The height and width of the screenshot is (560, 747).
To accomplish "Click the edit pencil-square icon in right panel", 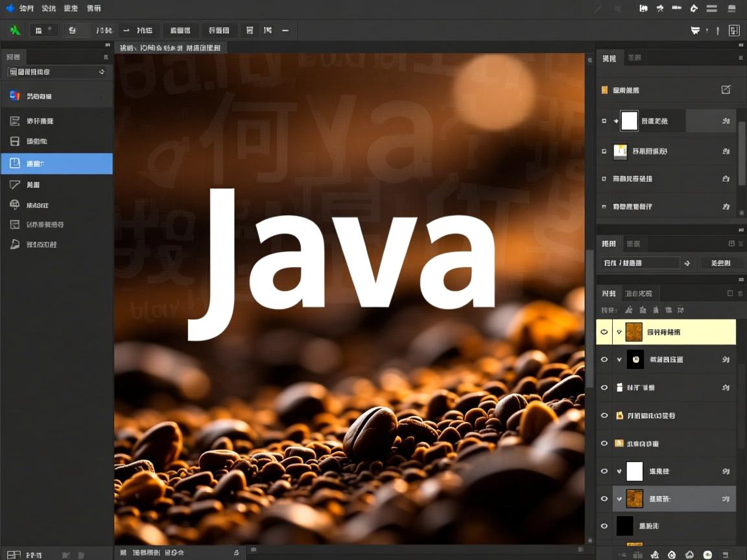I will (726, 90).
